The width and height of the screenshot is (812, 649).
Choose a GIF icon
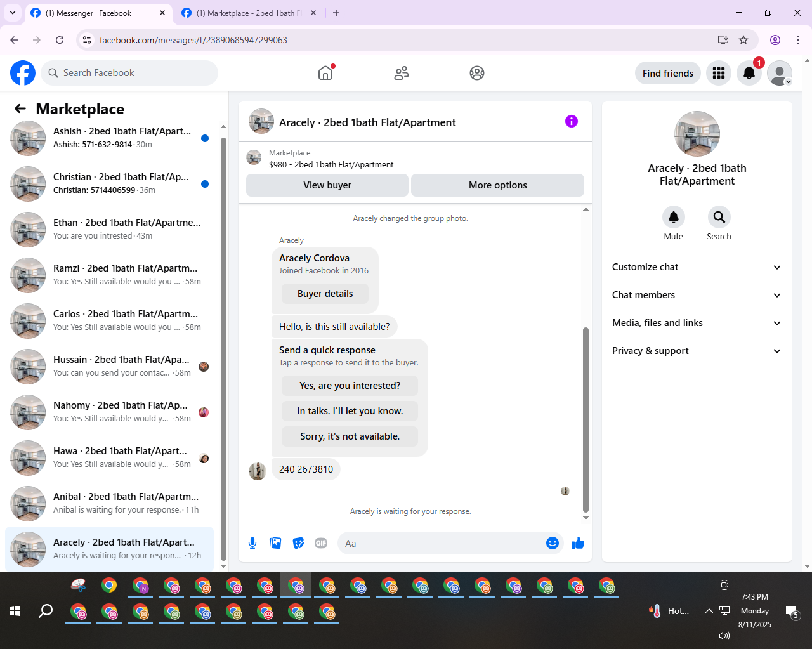(321, 543)
